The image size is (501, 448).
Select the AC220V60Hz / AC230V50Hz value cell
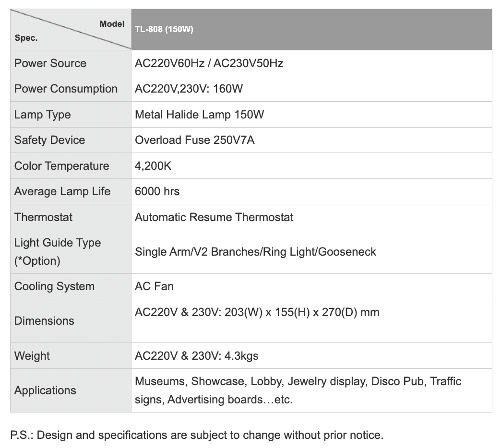click(x=209, y=63)
